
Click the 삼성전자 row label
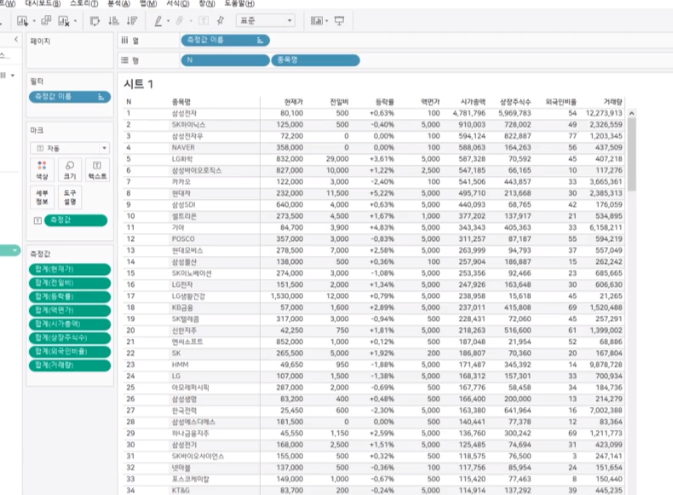coord(184,113)
